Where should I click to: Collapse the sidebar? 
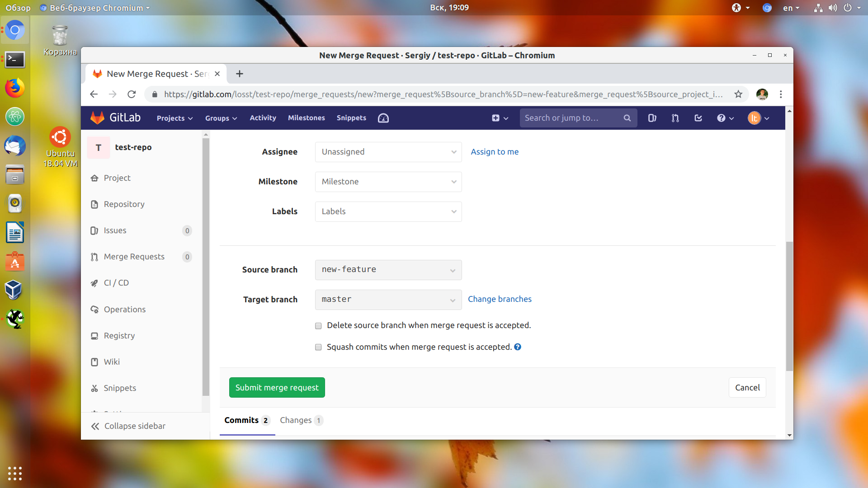128,426
